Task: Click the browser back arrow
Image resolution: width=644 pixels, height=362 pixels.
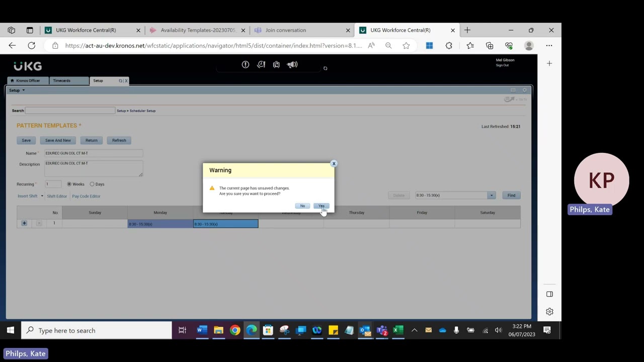Action: click(12, 46)
